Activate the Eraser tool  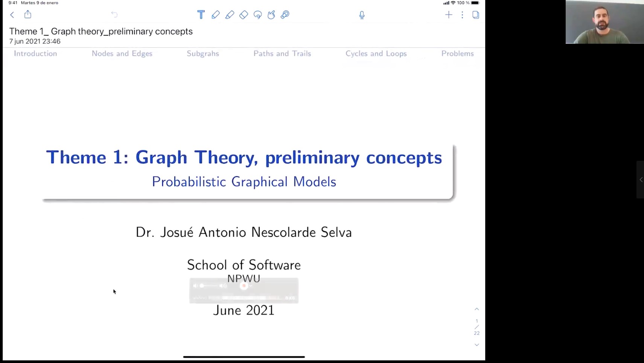click(244, 15)
